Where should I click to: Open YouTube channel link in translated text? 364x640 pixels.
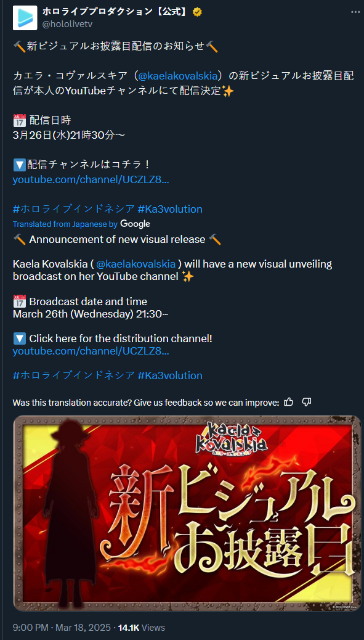tap(91, 351)
